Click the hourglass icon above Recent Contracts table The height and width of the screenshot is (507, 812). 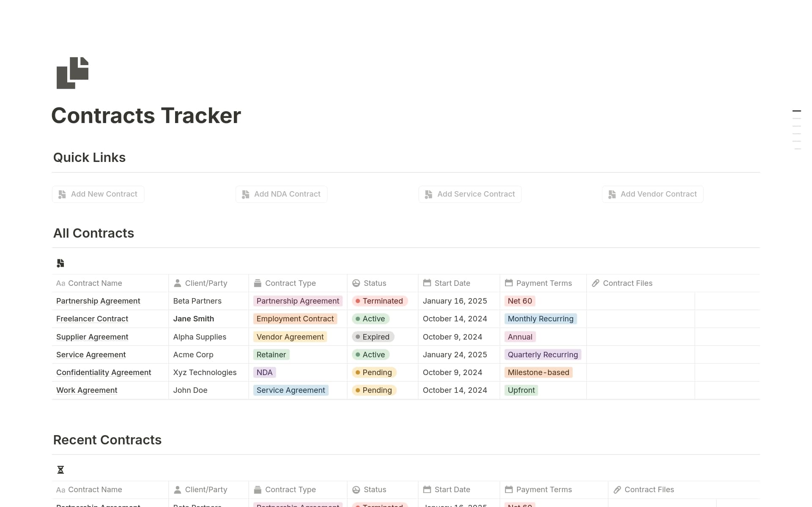pyautogui.click(x=60, y=469)
